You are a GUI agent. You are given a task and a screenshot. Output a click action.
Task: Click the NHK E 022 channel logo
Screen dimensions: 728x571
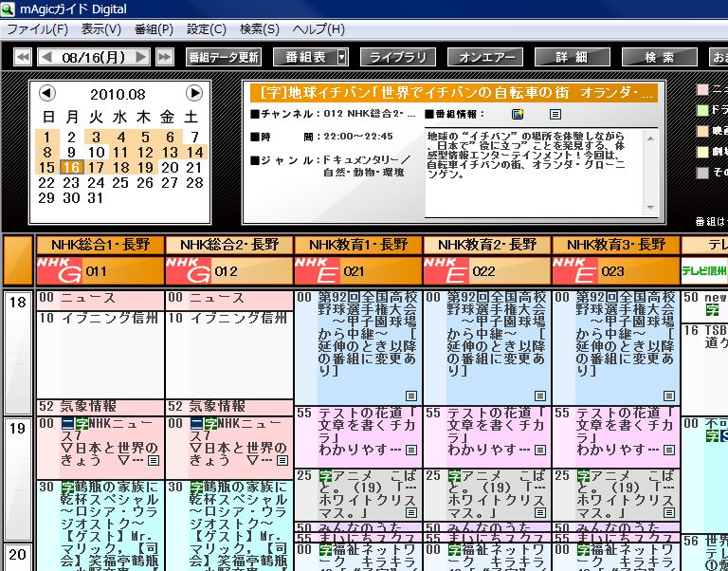click(446, 270)
